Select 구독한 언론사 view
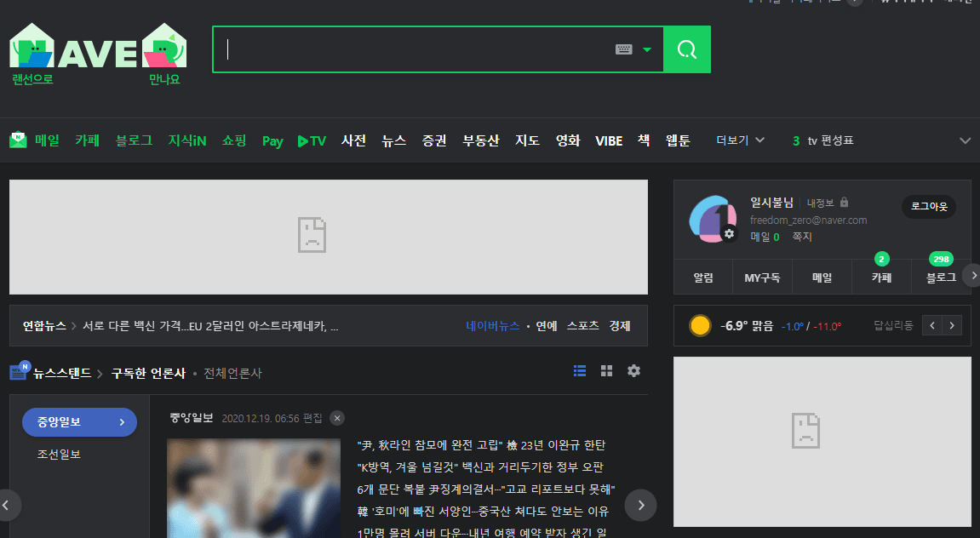The image size is (980, 538). click(x=148, y=373)
